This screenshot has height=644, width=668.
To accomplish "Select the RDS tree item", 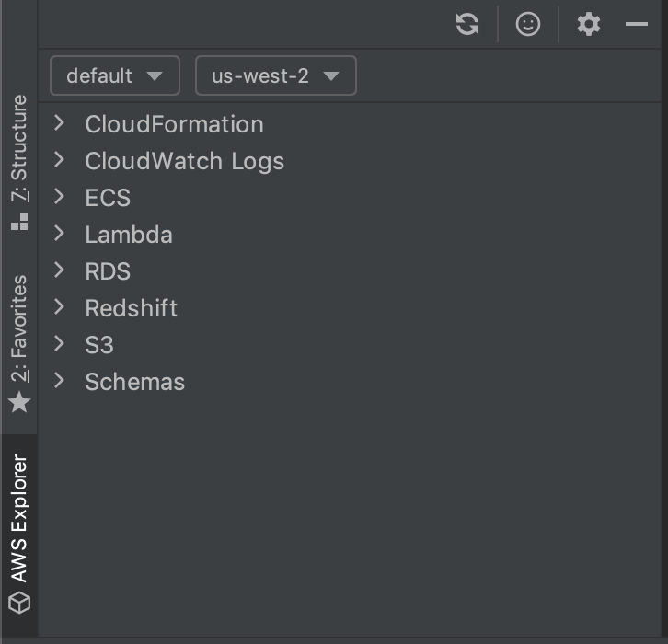I will [108, 270].
